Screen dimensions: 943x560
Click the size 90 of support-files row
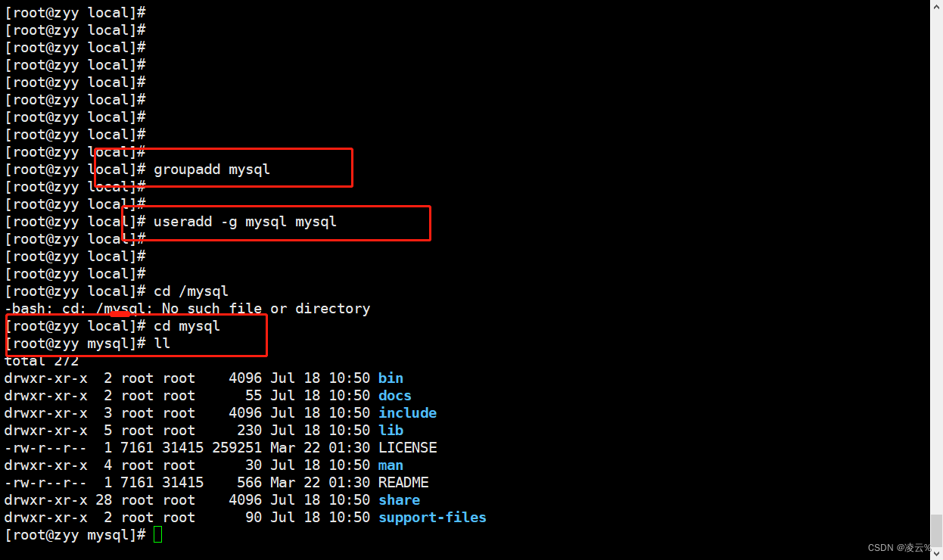click(x=254, y=518)
